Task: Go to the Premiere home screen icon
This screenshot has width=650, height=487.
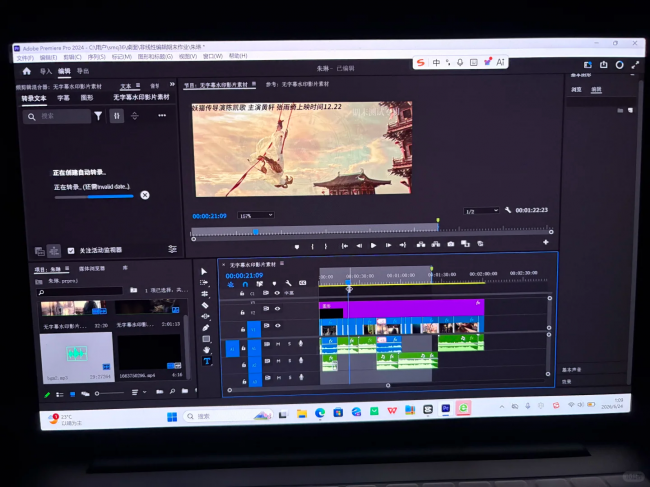Action: click(x=27, y=71)
